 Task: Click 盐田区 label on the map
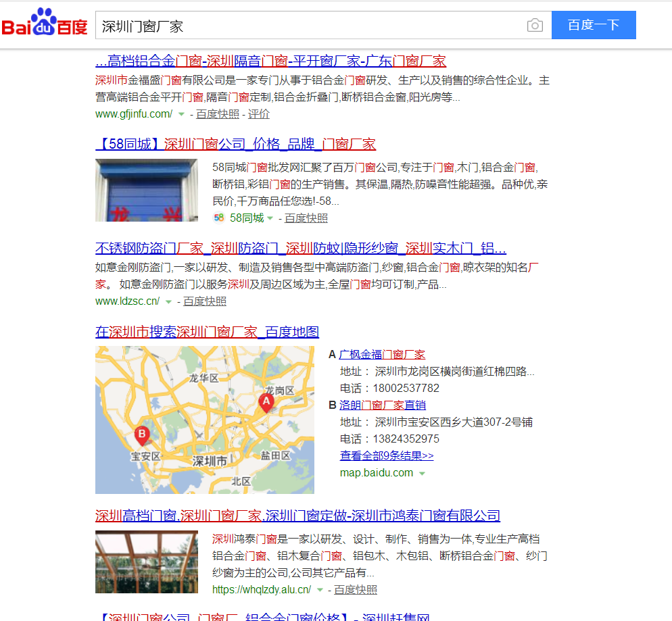tap(276, 455)
